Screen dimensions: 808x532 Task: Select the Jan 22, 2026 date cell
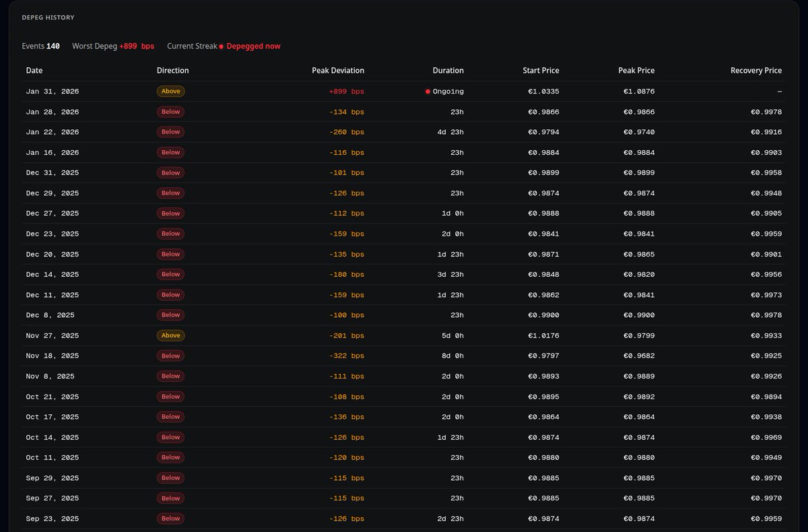pyautogui.click(x=53, y=132)
